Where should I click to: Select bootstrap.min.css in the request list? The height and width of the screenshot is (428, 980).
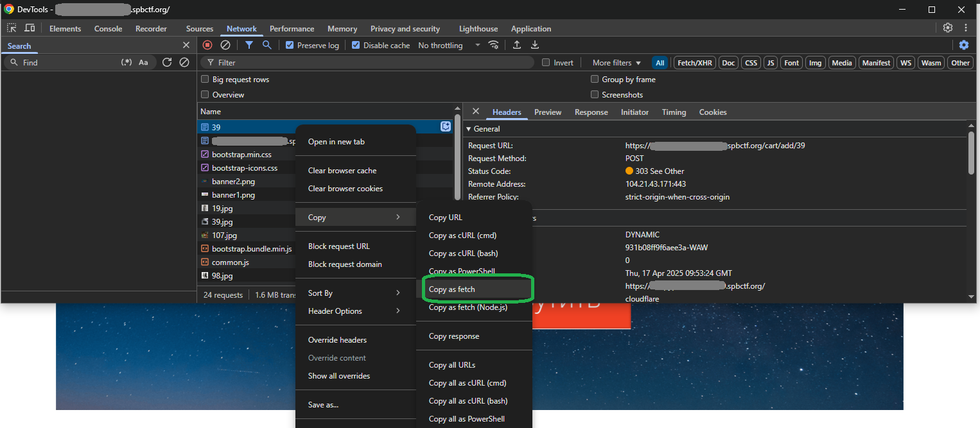(x=241, y=155)
